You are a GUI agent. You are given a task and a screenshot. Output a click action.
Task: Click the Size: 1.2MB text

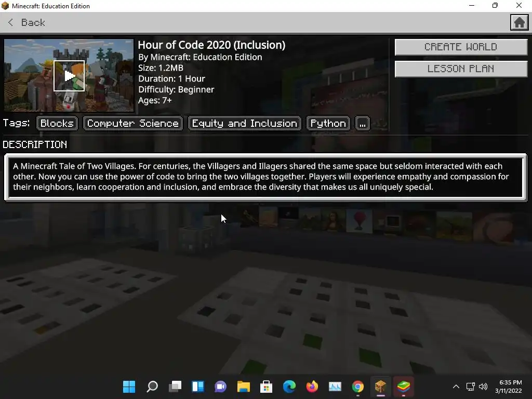coord(161,68)
